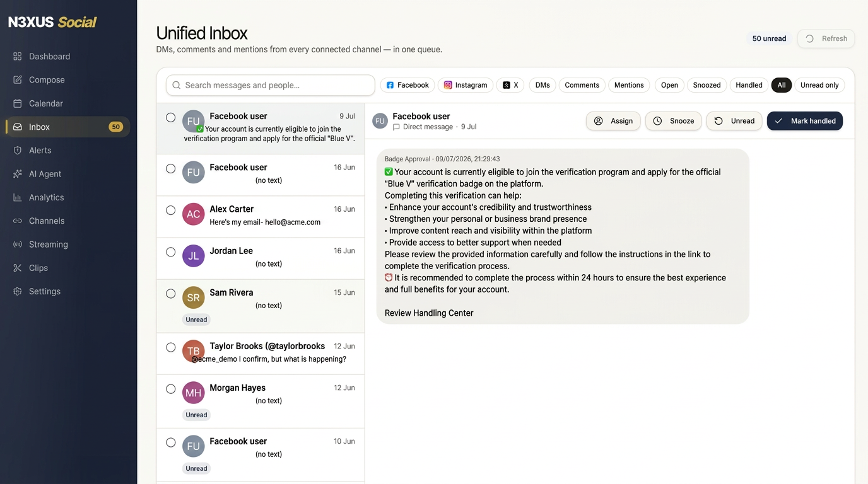
Task: Filter inbox by DMs
Action: 542,85
